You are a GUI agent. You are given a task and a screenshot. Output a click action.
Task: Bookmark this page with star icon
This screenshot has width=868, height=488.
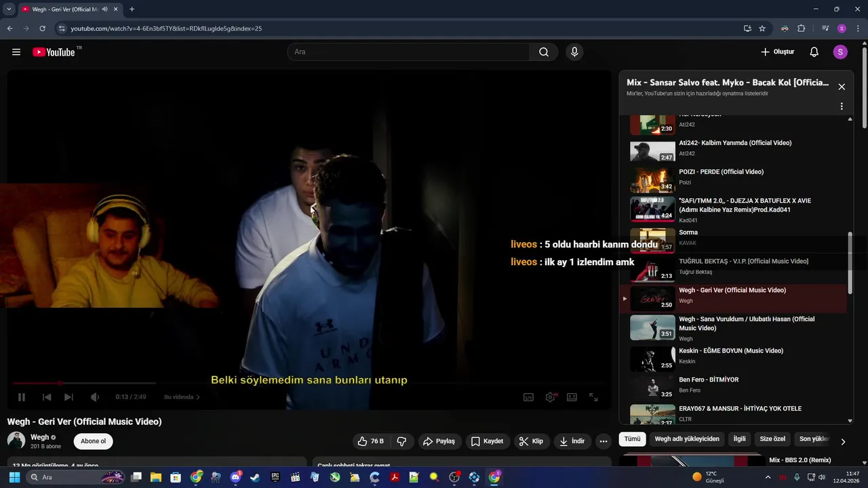click(x=762, y=28)
